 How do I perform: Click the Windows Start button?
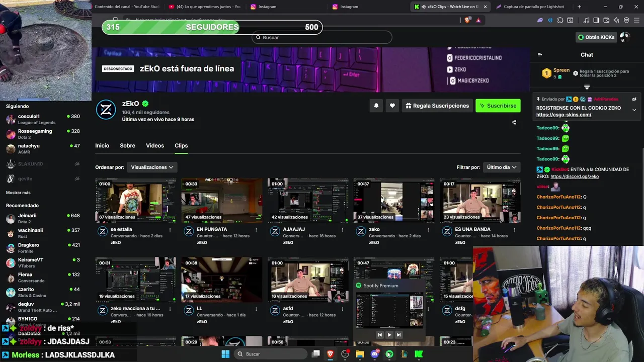pos(225,354)
